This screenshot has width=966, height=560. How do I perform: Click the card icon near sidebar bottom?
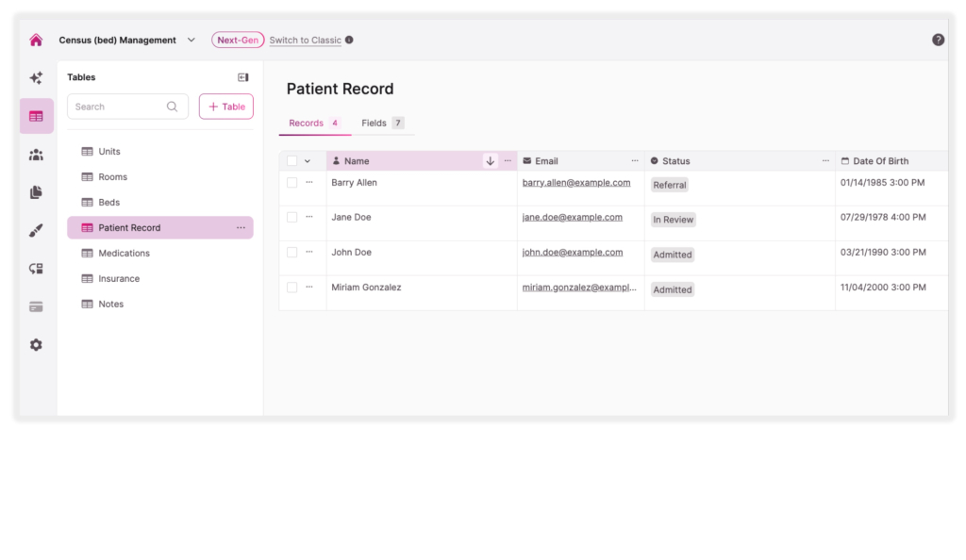[x=36, y=306]
